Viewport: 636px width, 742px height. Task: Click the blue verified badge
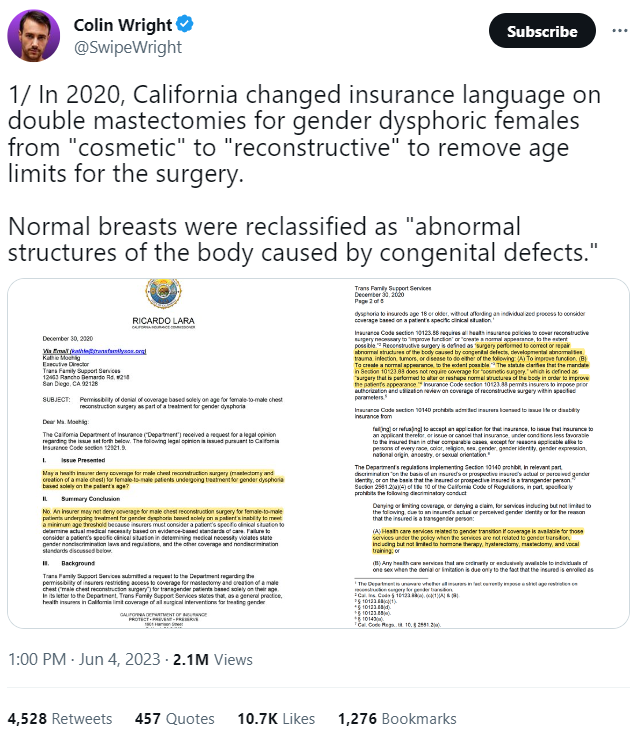click(x=183, y=24)
